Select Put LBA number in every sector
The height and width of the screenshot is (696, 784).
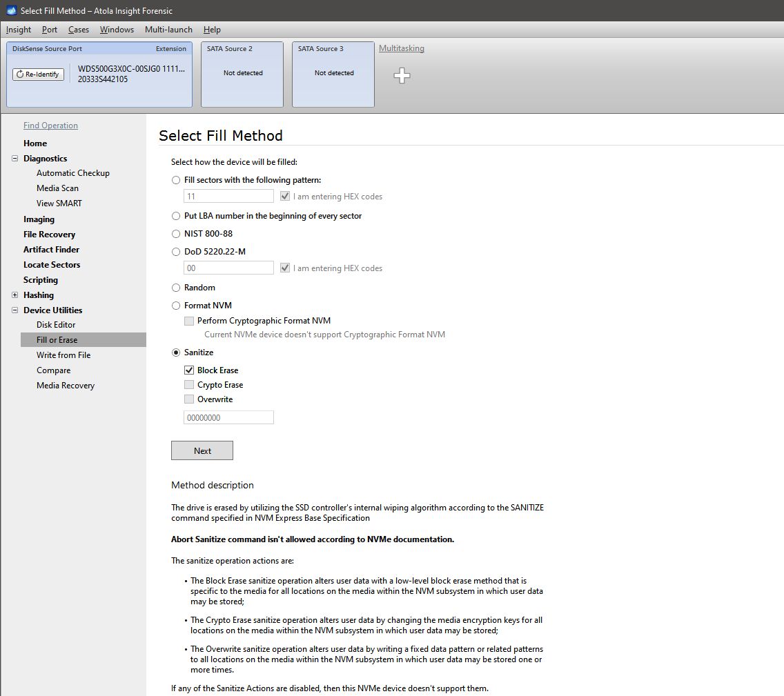tap(176, 216)
